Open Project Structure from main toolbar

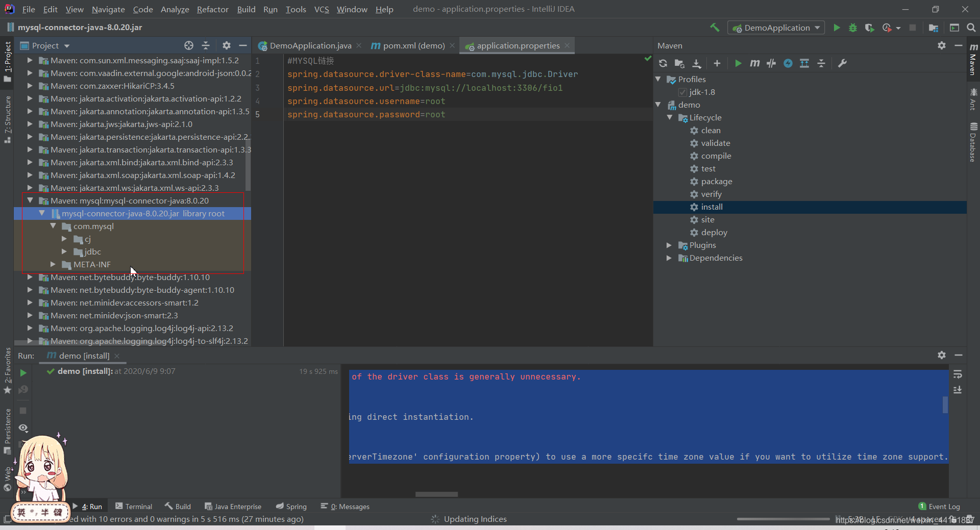pyautogui.click(x=934, y=28)
